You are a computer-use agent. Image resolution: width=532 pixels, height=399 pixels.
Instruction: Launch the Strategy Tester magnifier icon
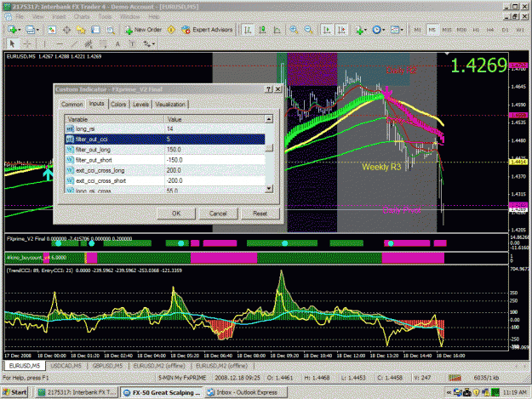[111, 30]
